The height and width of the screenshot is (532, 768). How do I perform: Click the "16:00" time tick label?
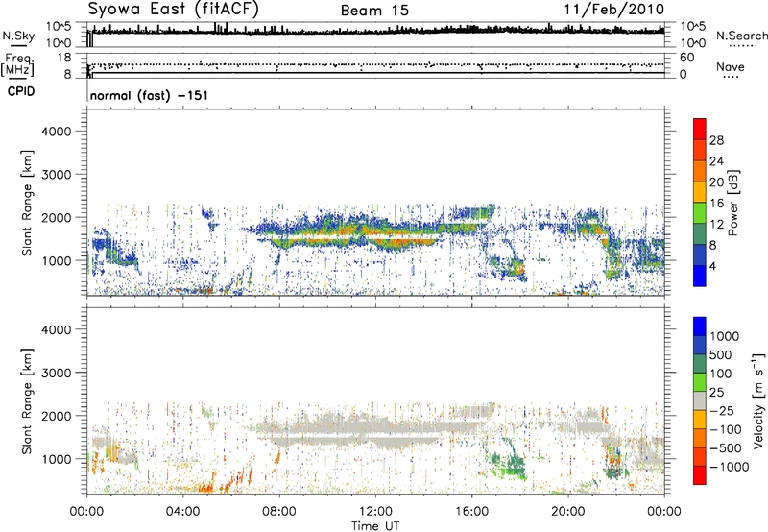click(471, 512)
